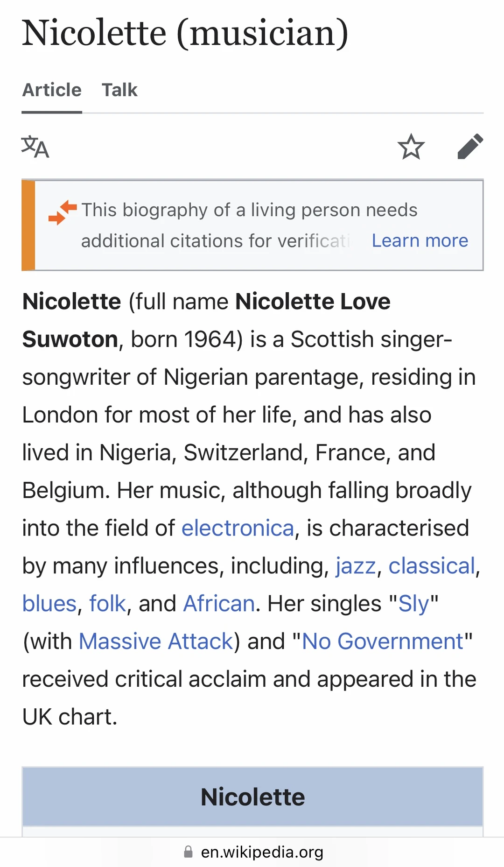504x867 pixels.
Task: Open Learn more about citation notice
Action: (420, 240)
